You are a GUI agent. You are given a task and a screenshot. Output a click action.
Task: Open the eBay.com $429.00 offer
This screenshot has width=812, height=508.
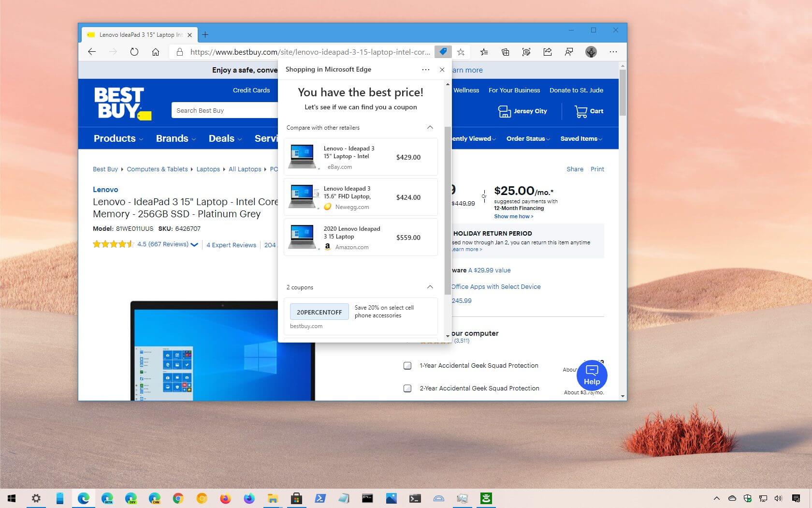click(x=361, y=157)
